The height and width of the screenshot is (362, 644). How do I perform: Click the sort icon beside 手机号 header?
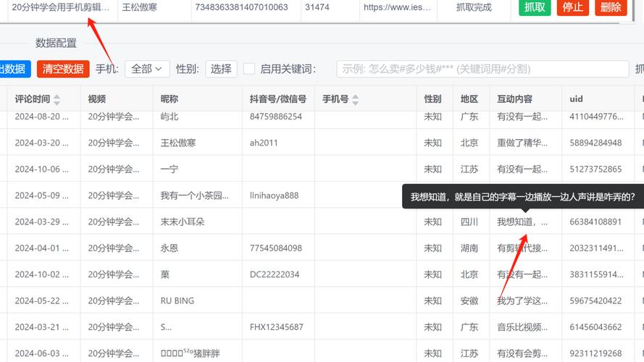pyautogui.click(x=355, y=99)
